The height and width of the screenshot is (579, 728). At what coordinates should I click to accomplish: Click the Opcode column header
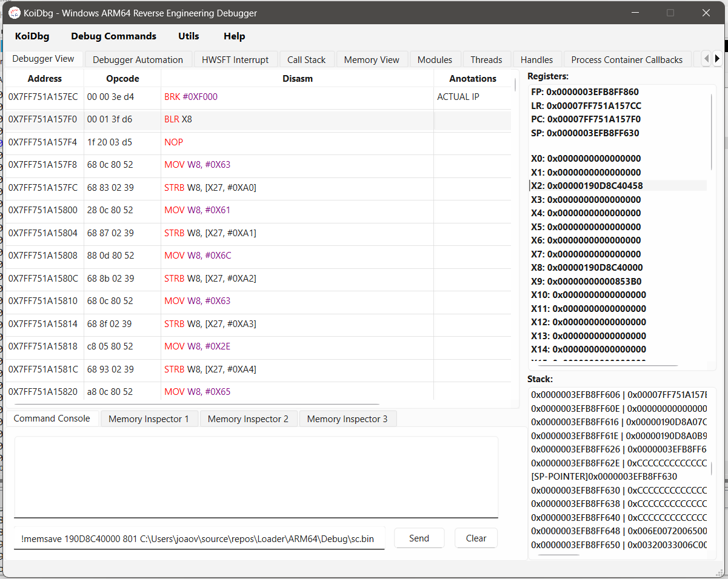pos(122,79)
